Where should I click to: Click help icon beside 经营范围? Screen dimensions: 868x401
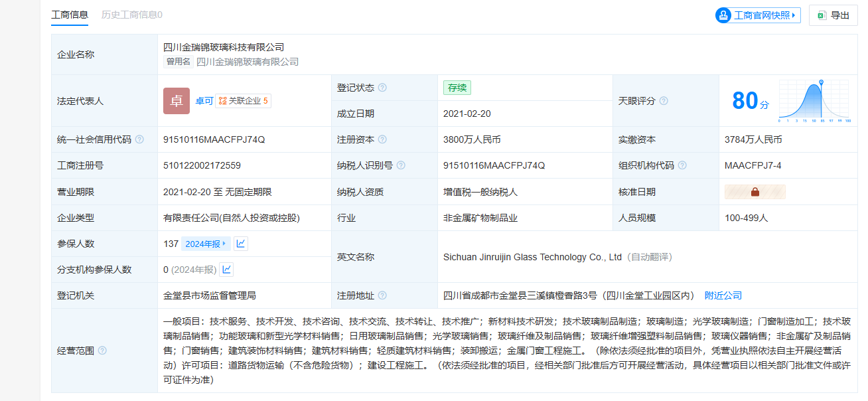[x=102, y=350]
